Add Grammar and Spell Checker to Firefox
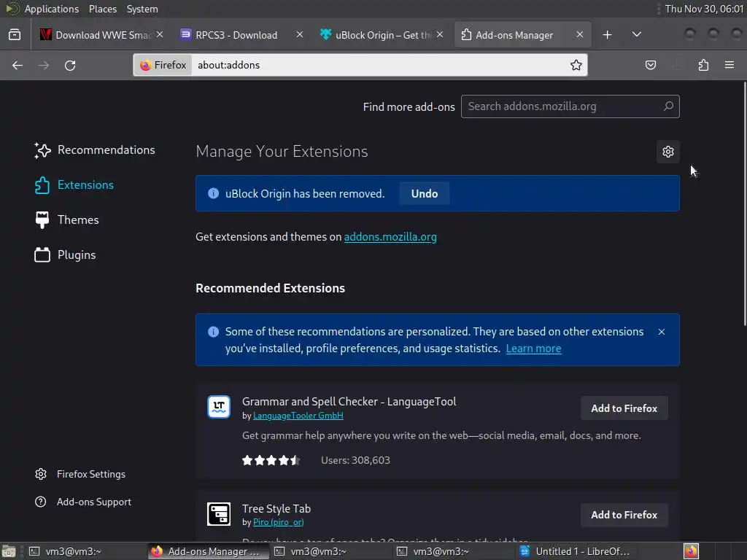The width and height of the screenshot is (747, 560). tap(624, 408)
